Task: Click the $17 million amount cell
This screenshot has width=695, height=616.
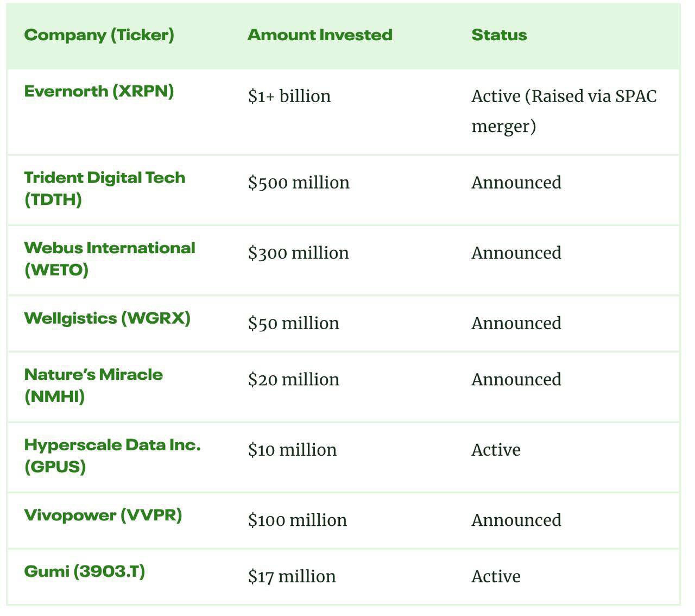Action: coord(292,577)
